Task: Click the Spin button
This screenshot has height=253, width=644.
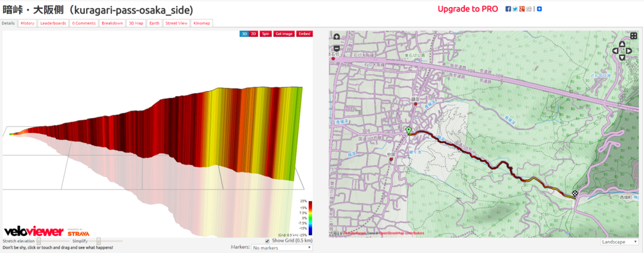Action: pyautogui.click(x=266, y=34)
